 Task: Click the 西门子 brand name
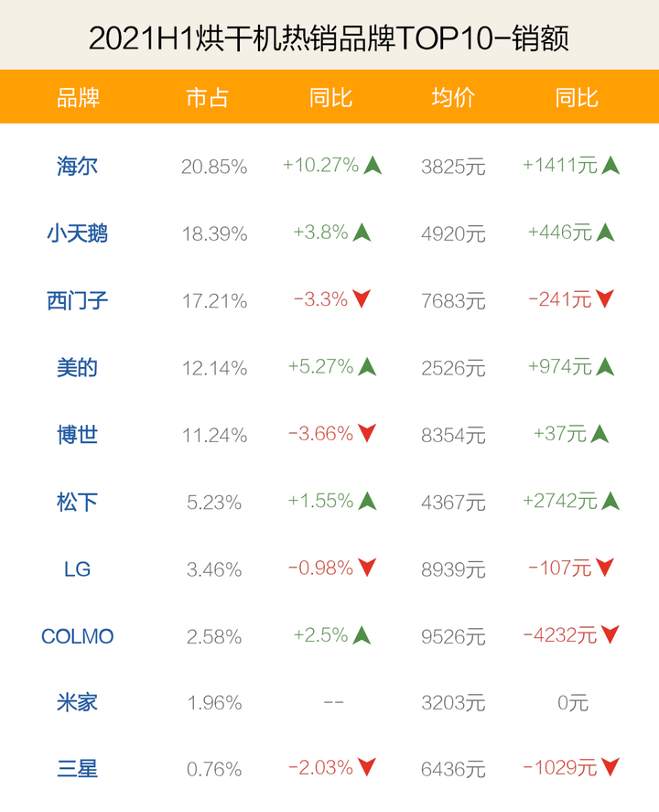pyautogui.click(x=78, y=300)
